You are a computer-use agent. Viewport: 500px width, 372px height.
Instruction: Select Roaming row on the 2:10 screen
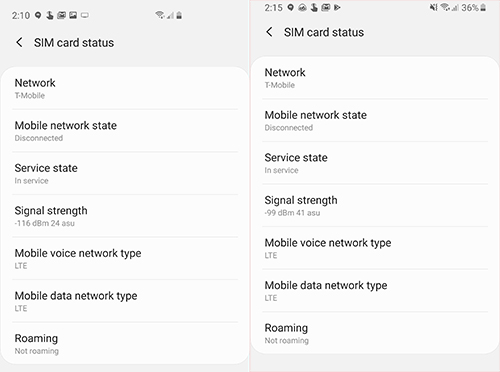tap(125, 344)
